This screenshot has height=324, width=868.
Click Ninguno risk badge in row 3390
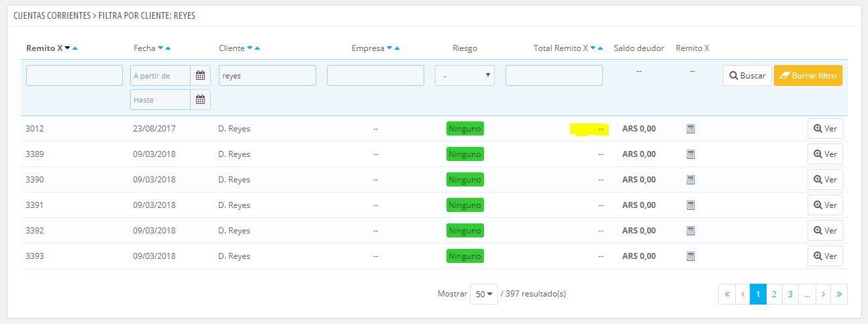465,180
